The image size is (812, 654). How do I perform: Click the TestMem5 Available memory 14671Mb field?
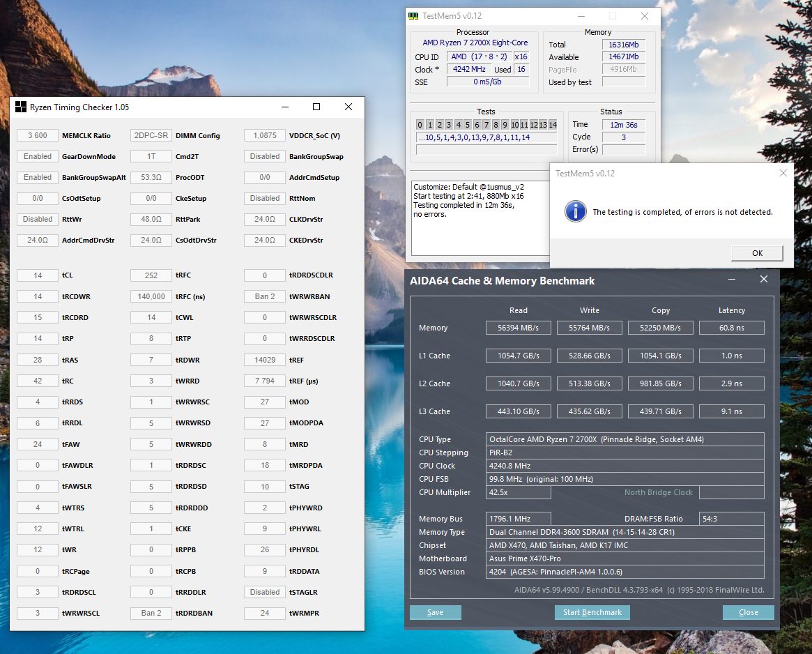pos(624,57)
